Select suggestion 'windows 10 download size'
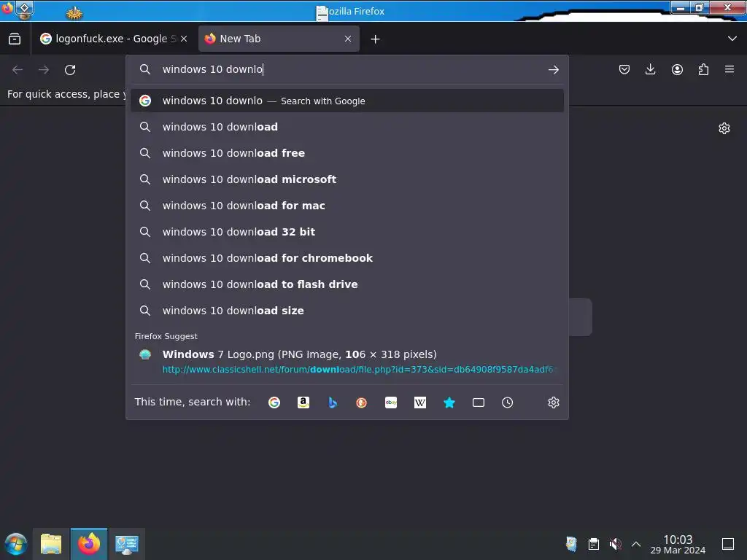Screen dimensions: 747x560 347,311
